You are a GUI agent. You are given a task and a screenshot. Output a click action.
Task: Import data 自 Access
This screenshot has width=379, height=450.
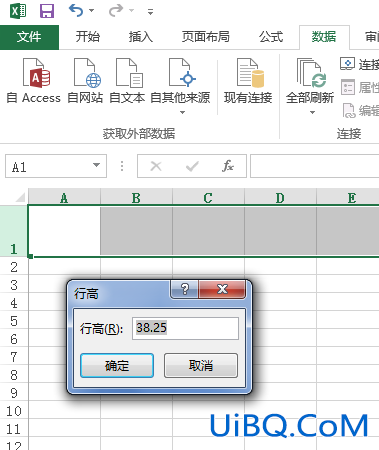[x=34, y=81]
